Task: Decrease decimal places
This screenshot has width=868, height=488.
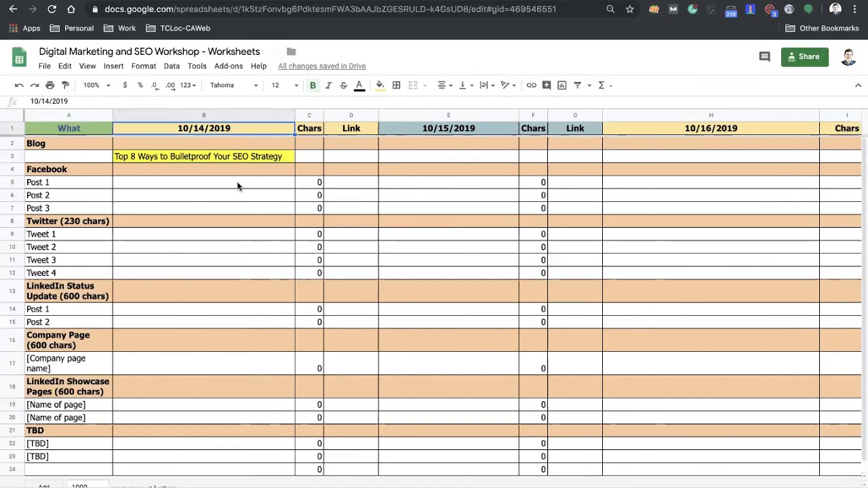Action: click(155, 85)
